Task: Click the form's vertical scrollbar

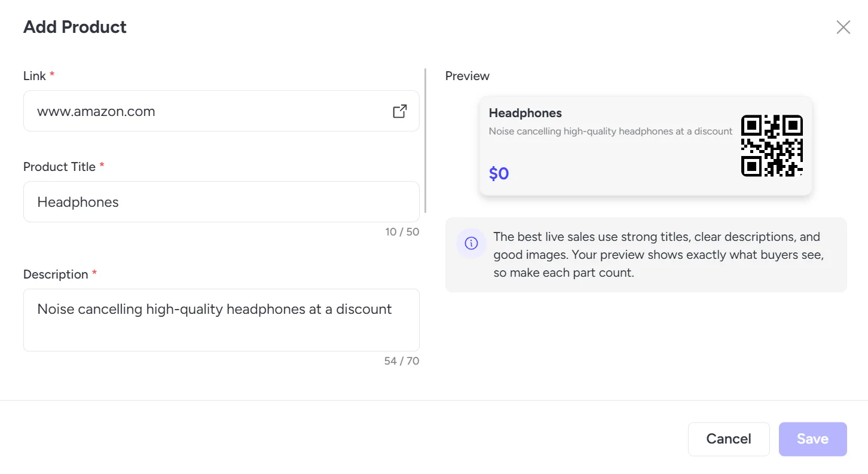Action: point(425,140)
